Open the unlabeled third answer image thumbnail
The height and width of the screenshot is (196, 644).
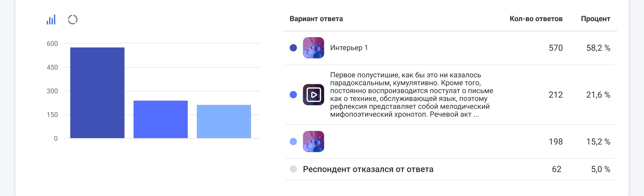[x=313, y=142]
